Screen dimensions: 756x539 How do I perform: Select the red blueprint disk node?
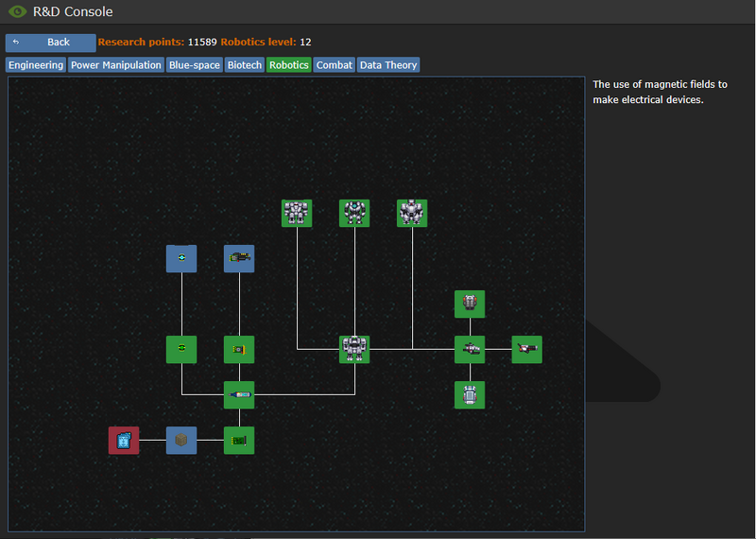click(x=124, y=441)
